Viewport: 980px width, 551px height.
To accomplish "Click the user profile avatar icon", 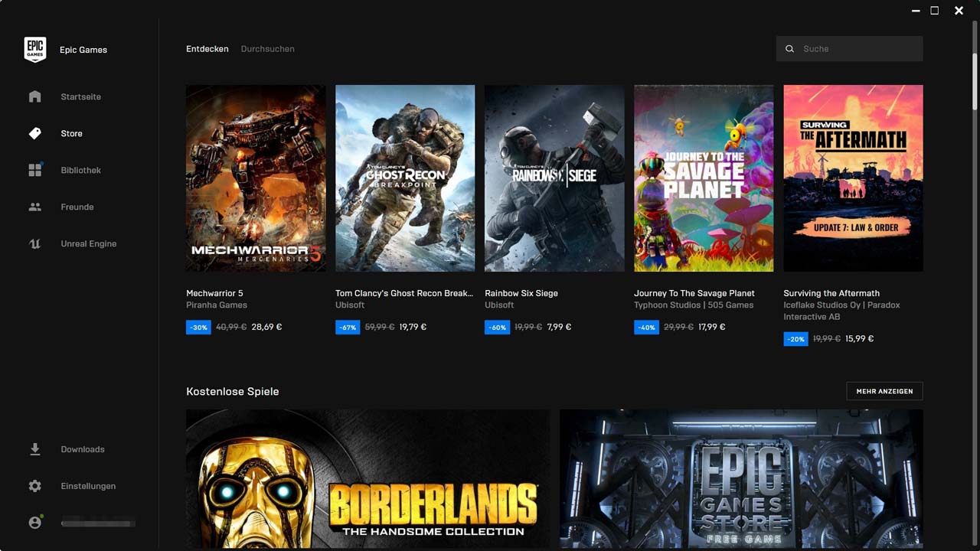I will [x=35, y=523].
